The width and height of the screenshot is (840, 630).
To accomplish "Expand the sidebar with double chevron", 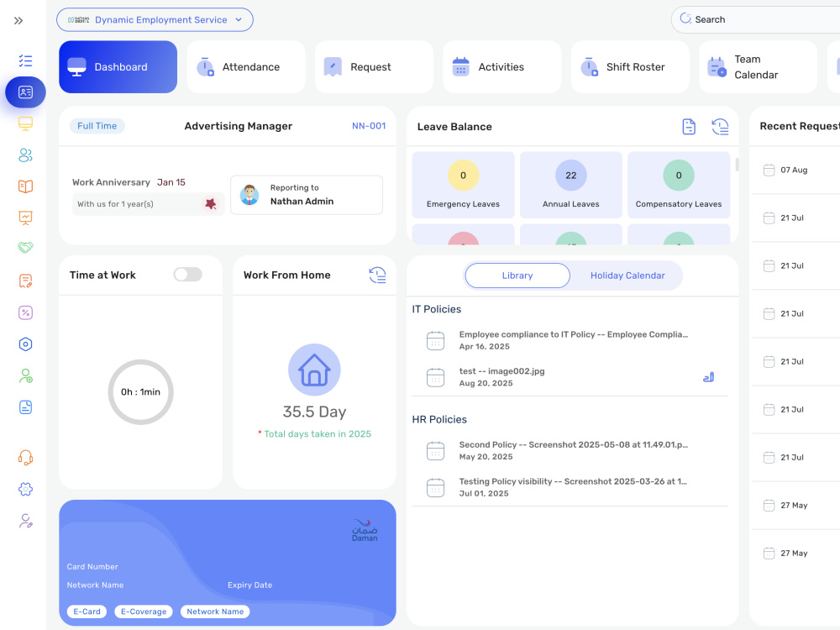I will (x=18, y=21).
